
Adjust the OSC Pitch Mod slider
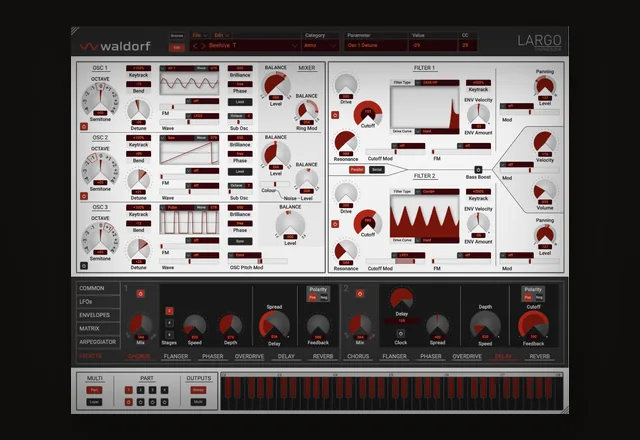click(258, 261)
